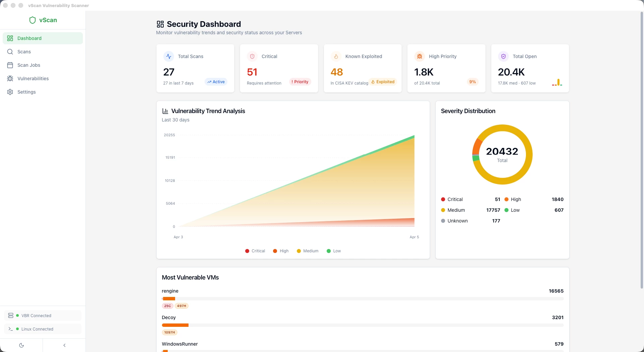Screen dimensions: 644x352
Task: Open Vulnerabilities bug icon in sidebar
Action: [10, 79]
